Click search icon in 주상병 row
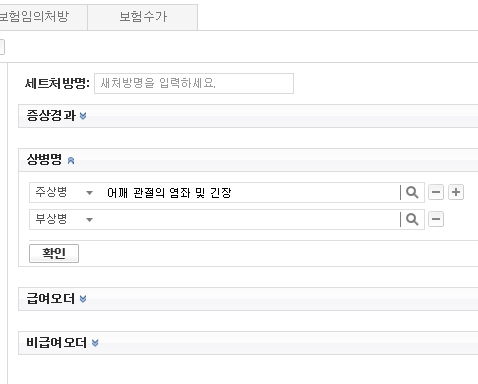Viewport: 478px width, 384px height. pos(412,193)
